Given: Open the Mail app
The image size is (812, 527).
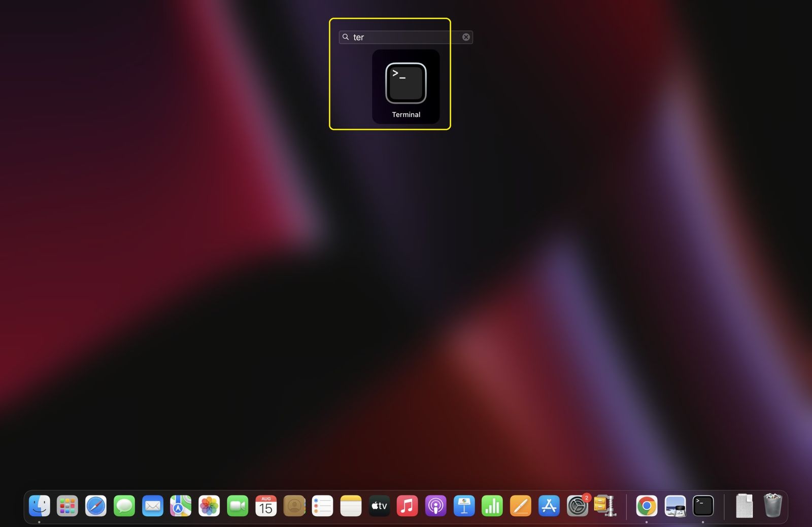Looking at the screenshot, I should pyautogui.click(x=152, y=506).
